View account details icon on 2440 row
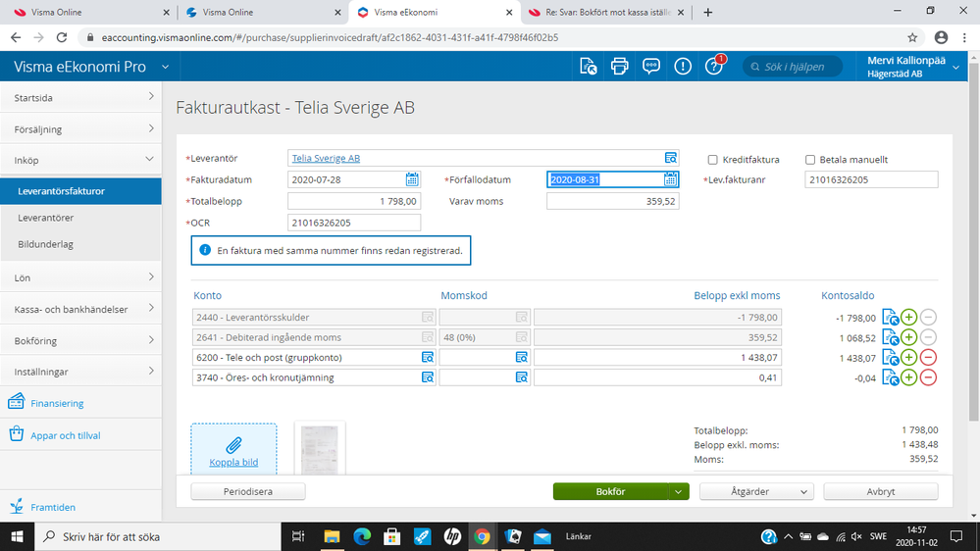This screenshot has width=980, height=551. coord(890,318)
